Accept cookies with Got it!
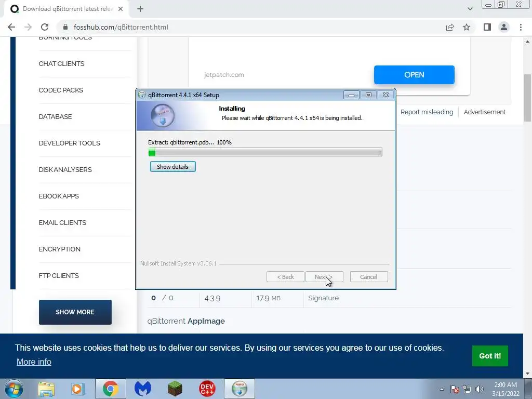The image size is (532, 399). pos(490,356)
